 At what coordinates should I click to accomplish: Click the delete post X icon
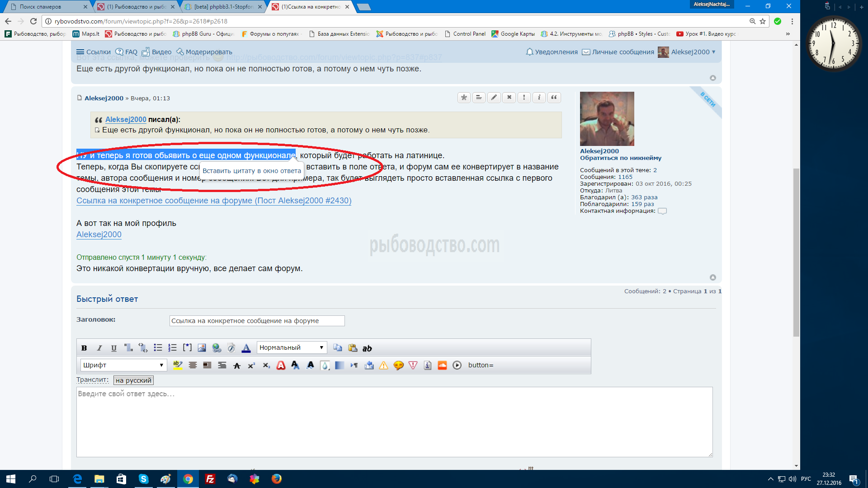(509, 98)
